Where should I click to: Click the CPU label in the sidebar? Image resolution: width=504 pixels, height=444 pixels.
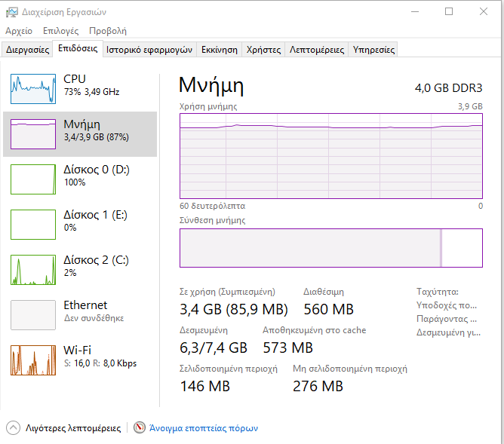(x=75, y=79)
